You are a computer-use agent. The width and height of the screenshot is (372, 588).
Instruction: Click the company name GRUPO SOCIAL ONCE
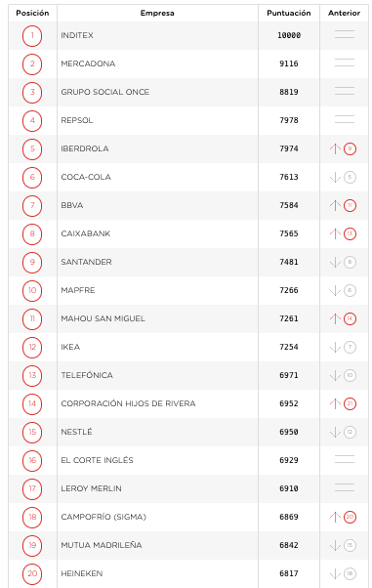coord(105,92)
